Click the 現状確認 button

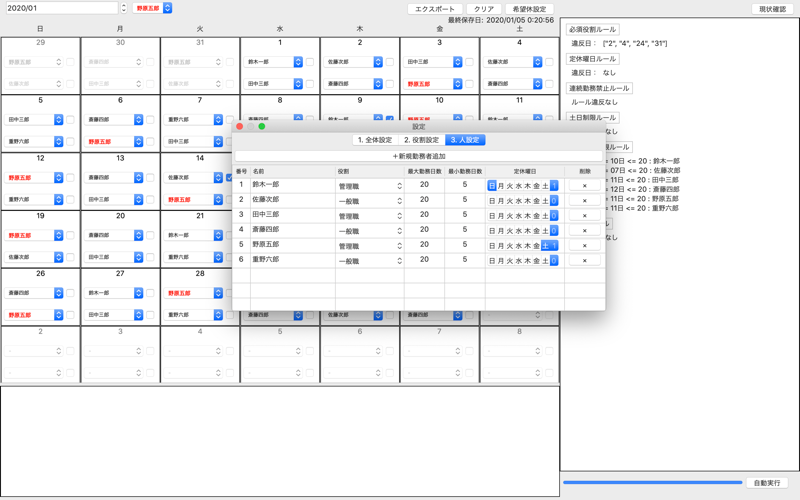(772, 9)
